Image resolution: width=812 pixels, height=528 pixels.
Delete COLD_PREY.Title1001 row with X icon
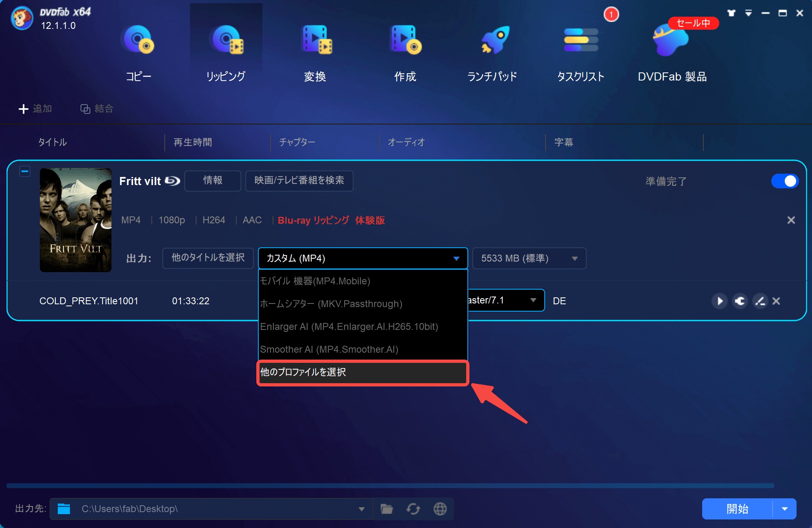tap(776, 301)
